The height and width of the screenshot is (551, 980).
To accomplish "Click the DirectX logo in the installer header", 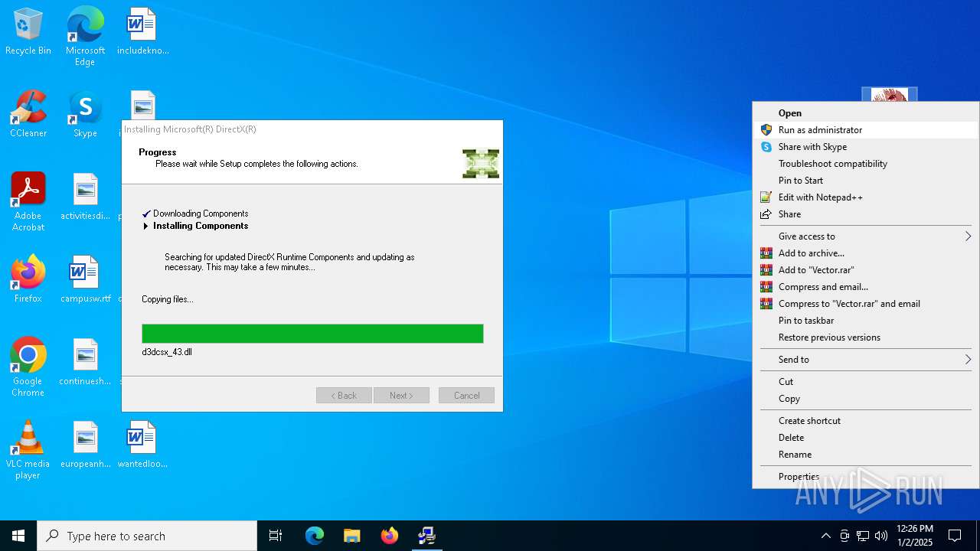I will (x=481, y=164).
